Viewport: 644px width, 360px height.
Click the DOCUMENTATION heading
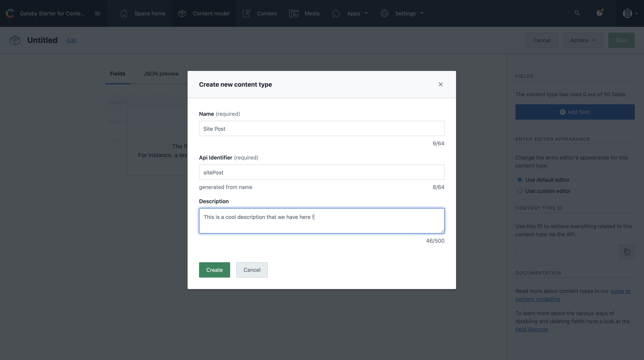(x=538, y=273)
